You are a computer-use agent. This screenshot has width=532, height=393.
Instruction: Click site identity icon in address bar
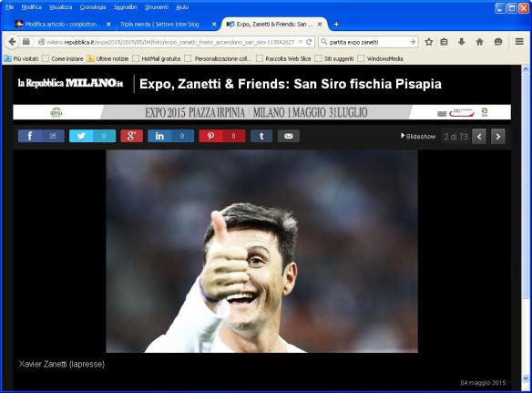pyautogui.click(x=41, y=42)
